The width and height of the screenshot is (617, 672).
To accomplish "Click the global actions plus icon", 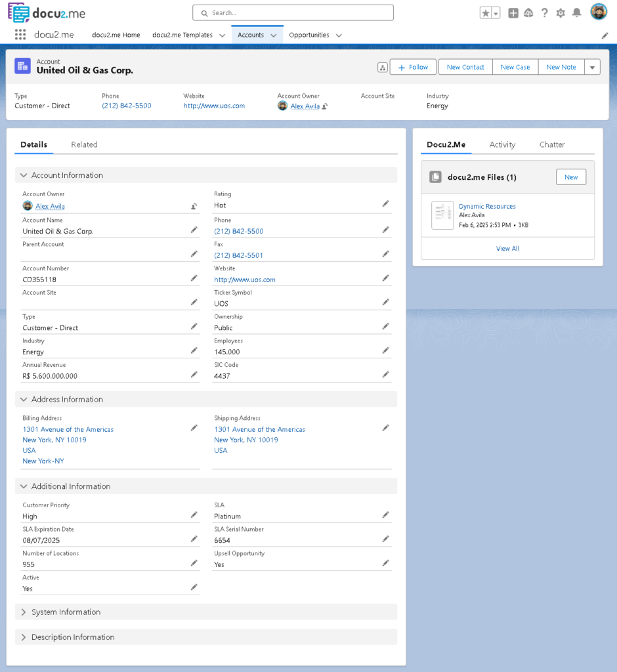I will tap(513, 13).
